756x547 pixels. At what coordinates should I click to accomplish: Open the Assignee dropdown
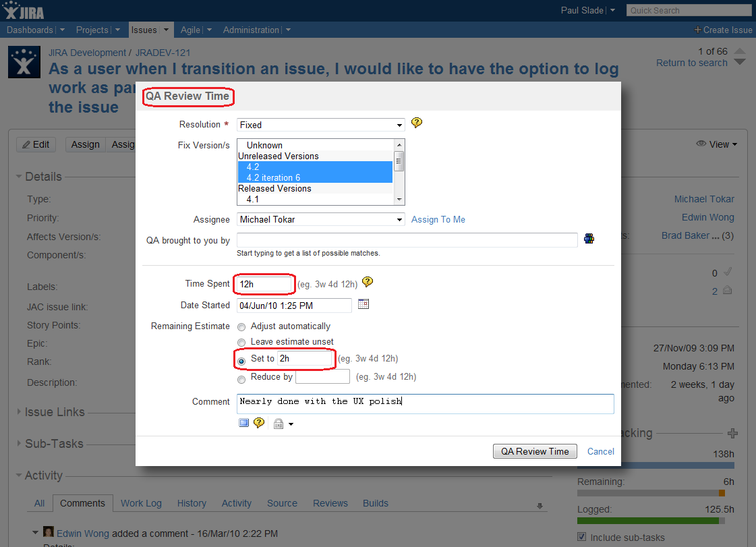320,219
